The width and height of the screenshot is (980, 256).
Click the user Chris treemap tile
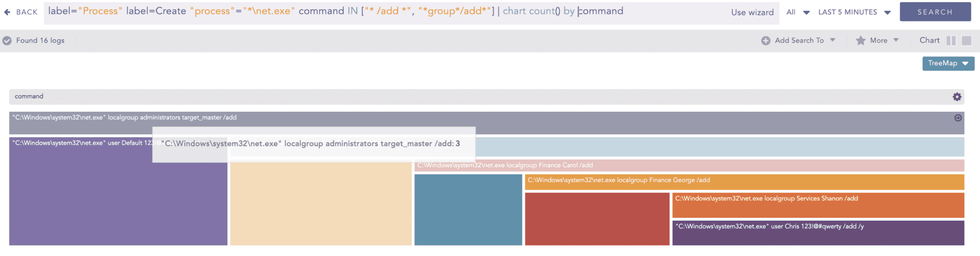[x=818, y=233]
